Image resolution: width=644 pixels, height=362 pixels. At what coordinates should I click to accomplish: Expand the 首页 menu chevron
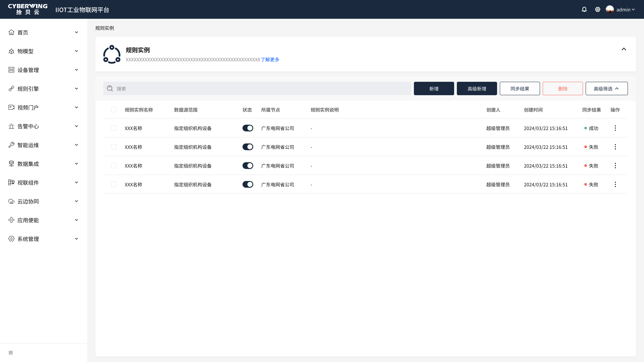click(x=76, y=32)
